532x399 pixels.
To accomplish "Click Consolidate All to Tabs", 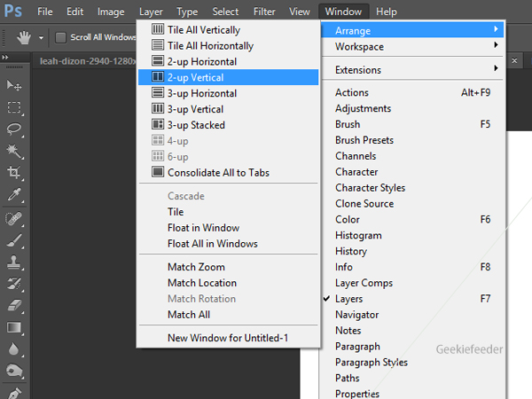I will click(x=218, y=173).
